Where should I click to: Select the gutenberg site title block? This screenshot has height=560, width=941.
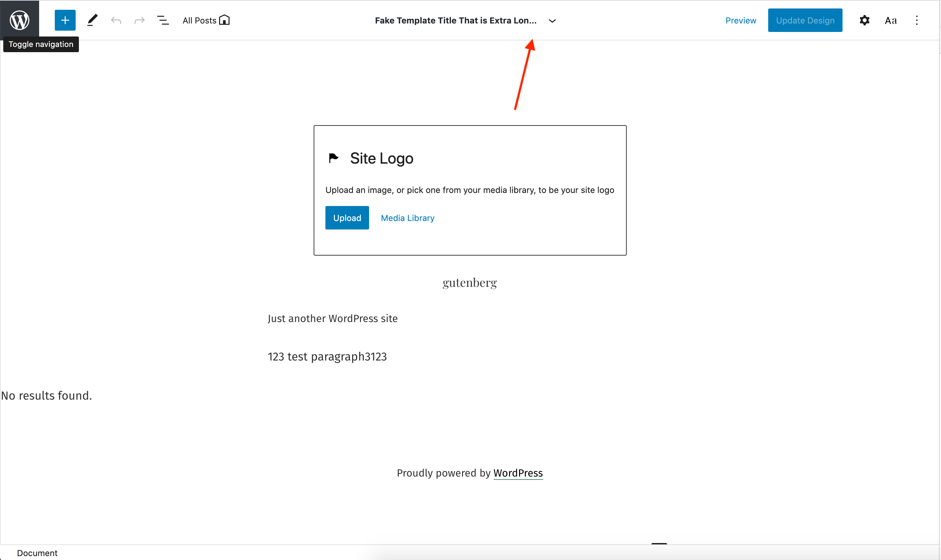[x=470, y=282]
